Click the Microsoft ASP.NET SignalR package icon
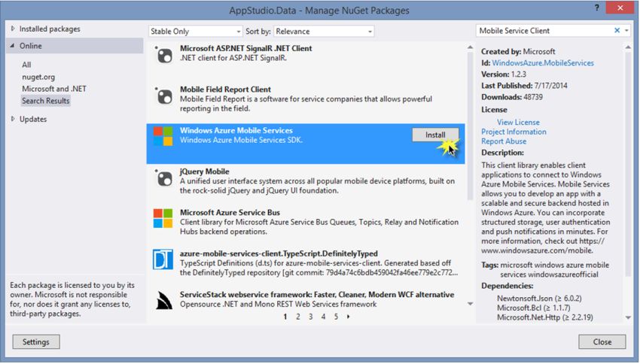This screenshot has width=640, height=364. (x=164, y=55)
